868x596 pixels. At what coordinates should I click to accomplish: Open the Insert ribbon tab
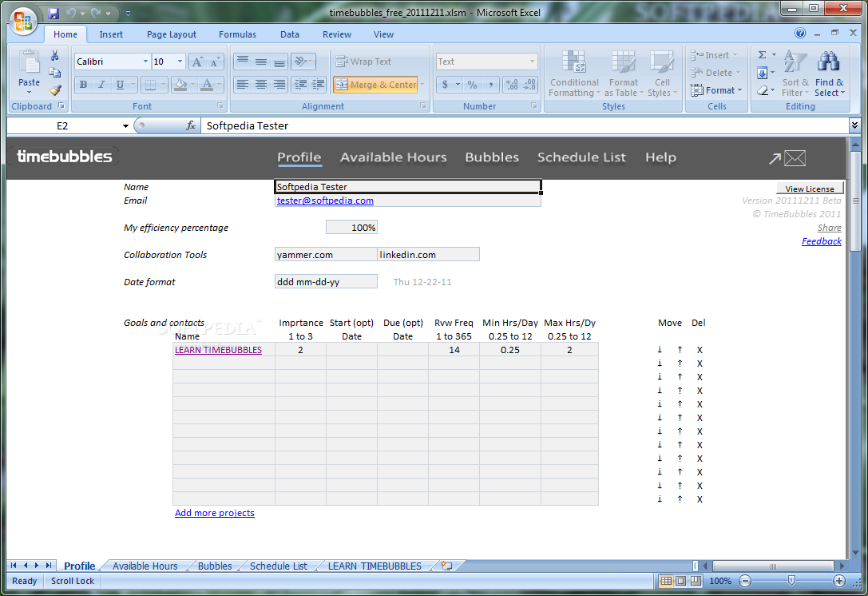coord(111,34)
